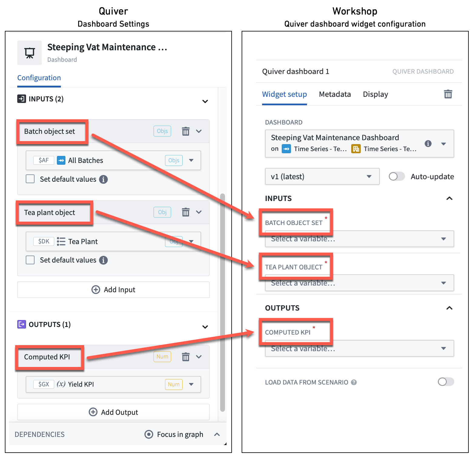Click the Objs type tag on Batch object set
Image resolution: width=476 pixels, height=459 pixels.
[162, 131]
